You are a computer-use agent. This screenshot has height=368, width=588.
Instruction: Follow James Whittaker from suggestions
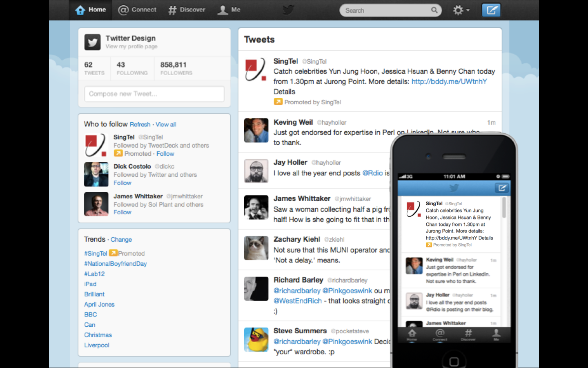(122, 213)
